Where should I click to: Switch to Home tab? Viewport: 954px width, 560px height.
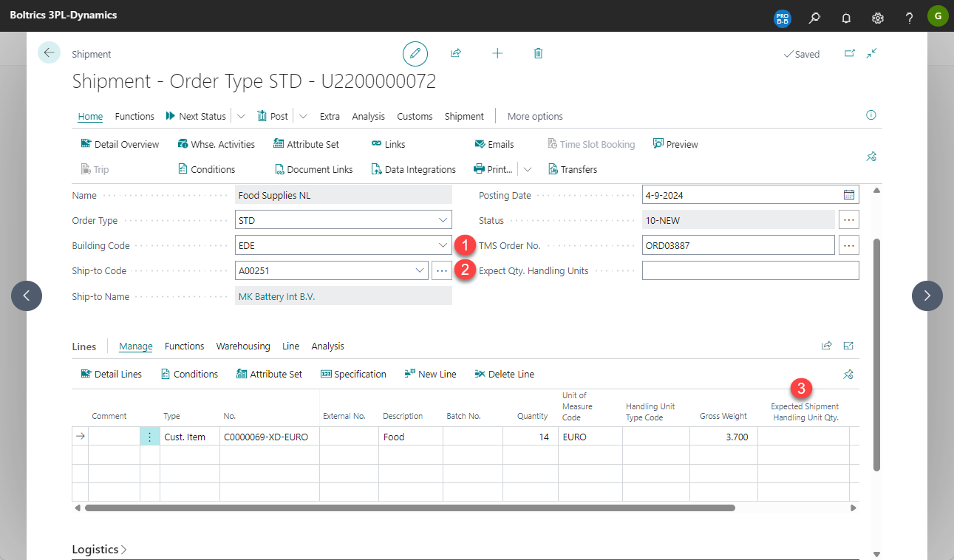pos(91,116)
